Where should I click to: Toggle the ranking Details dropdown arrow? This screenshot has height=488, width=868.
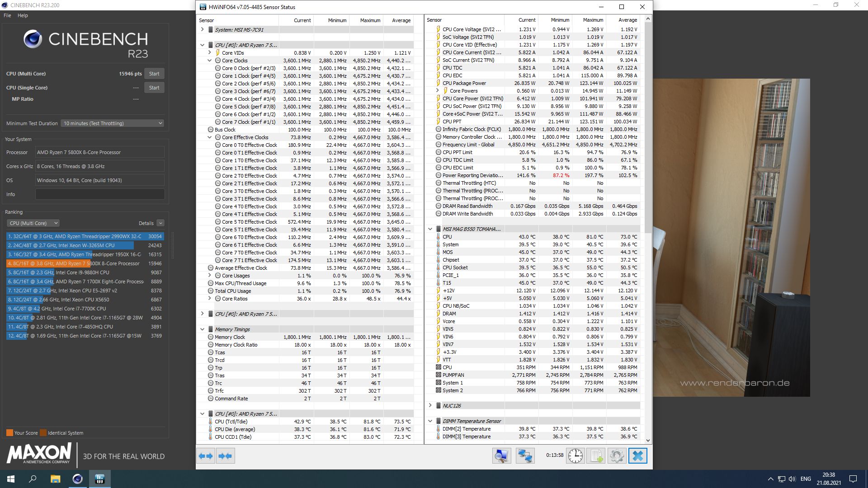[160, 223]
